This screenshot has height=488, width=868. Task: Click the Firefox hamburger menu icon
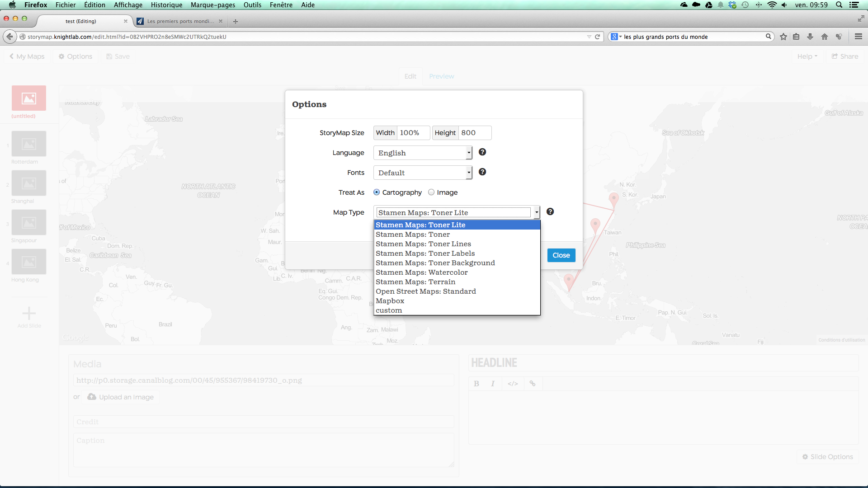point(859,37)
